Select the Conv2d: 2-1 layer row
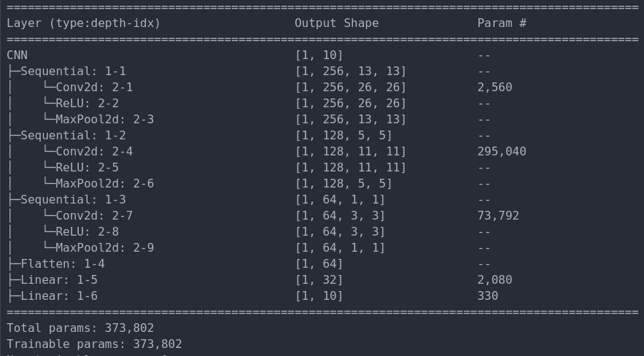 (94, 88)
